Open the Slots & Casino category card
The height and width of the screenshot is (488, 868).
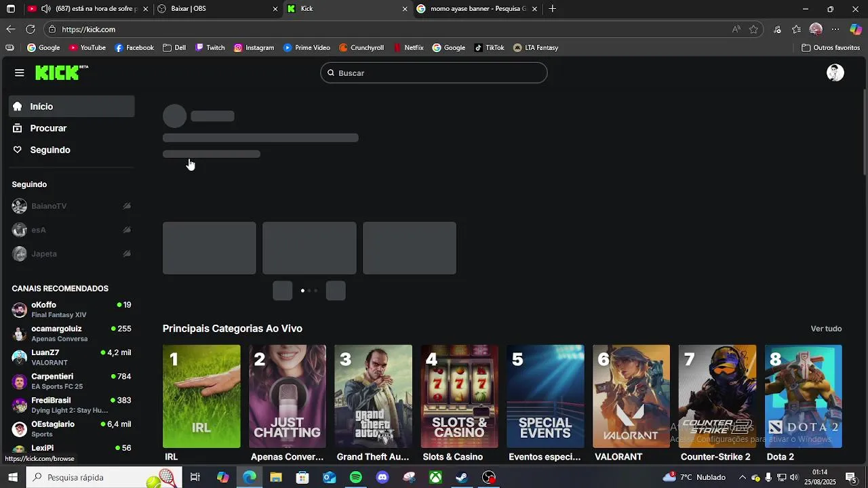tap(459, 396)
